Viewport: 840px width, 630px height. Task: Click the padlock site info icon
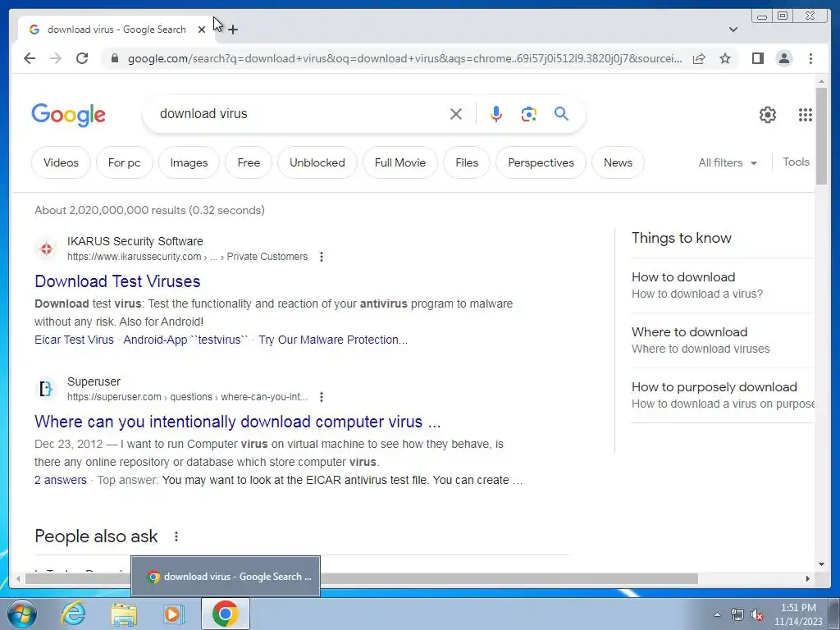115,58
